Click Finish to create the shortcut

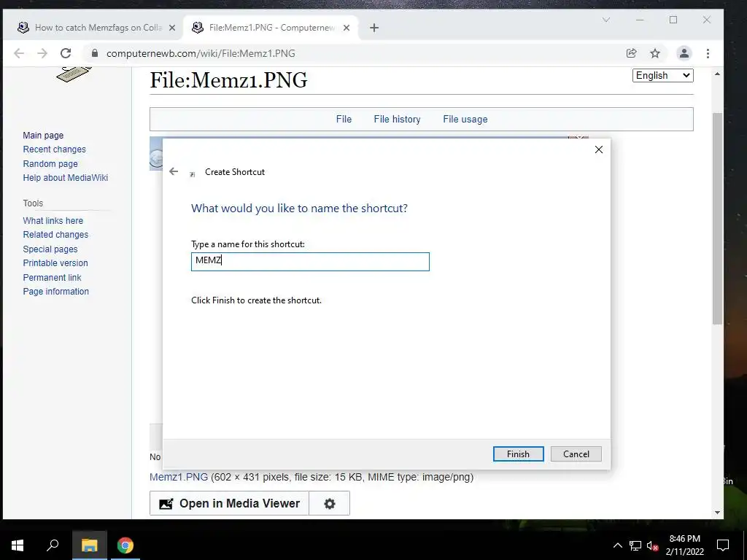click(519, 454)
